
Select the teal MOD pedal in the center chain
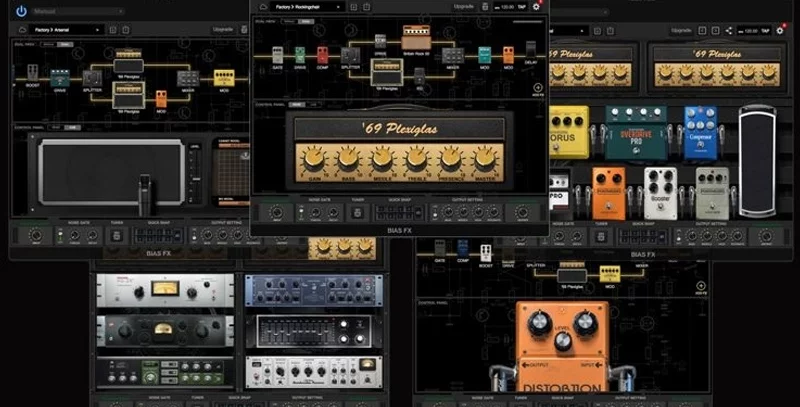click(x=484, y=55)
